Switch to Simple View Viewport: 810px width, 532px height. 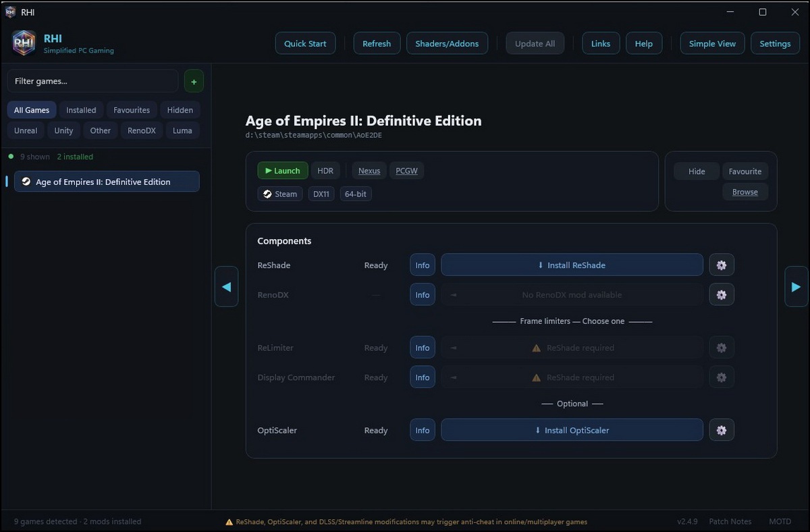point(712,43)
